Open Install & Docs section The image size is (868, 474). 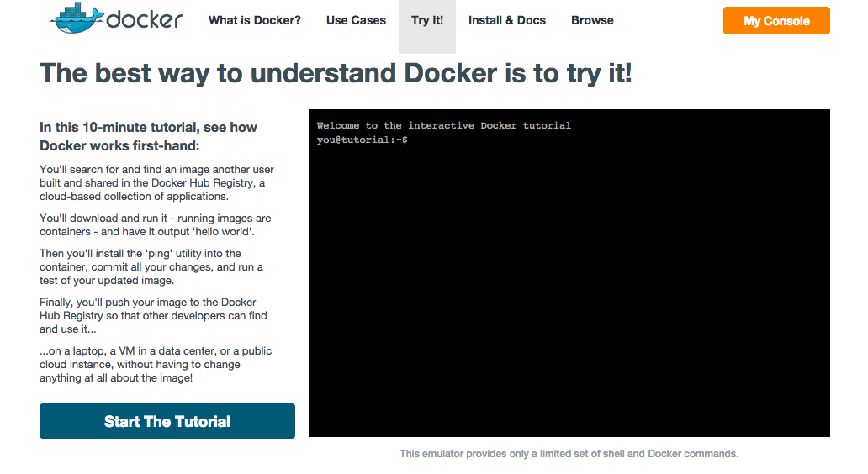coord(507,20)
